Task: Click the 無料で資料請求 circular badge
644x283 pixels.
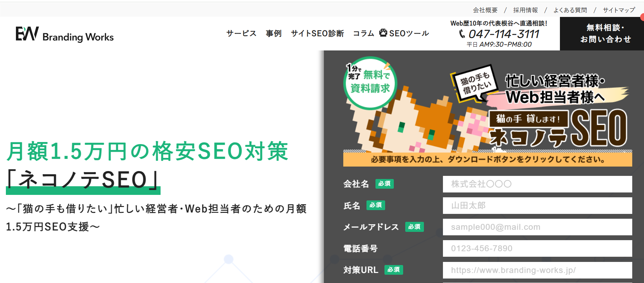Action: [x=370, y=83]
